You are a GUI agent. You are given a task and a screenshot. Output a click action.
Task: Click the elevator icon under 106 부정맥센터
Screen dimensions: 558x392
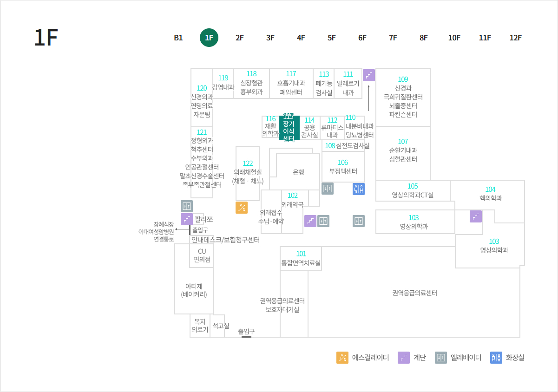point(328,189)
